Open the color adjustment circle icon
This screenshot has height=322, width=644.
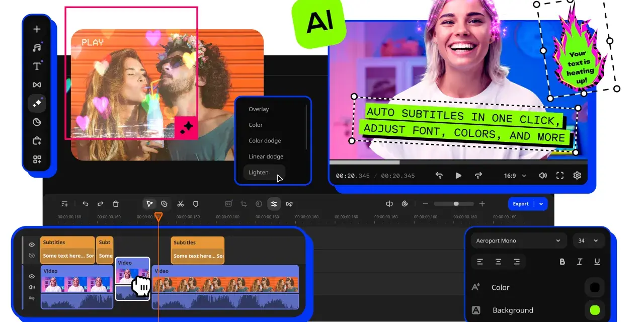[x=259, y=204]
